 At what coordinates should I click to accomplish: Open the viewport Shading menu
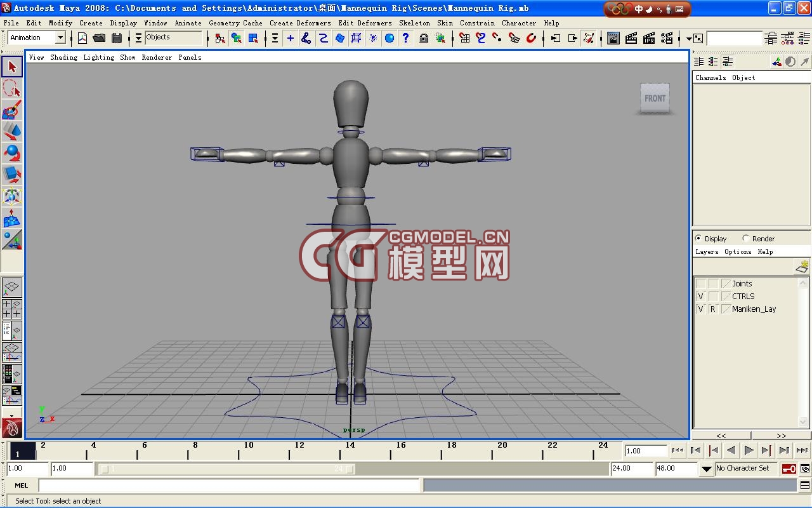(x=63, y=57)
